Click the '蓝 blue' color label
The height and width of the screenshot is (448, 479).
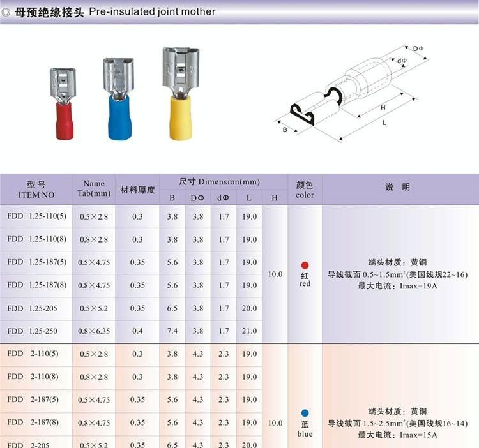tap(305, 429)
